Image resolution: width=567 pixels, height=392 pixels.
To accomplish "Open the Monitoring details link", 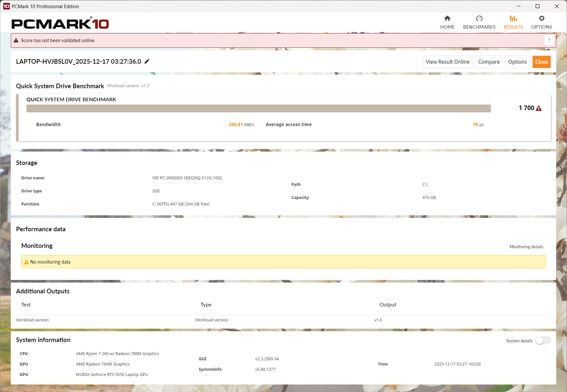I will 526,247.
